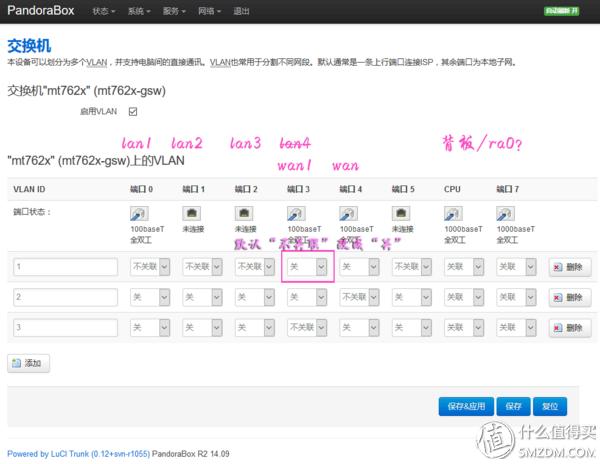The height and width of the screenshot is (464, 600).
Task: Click the PandoraBox brand link
Action: tap(41, 10)
